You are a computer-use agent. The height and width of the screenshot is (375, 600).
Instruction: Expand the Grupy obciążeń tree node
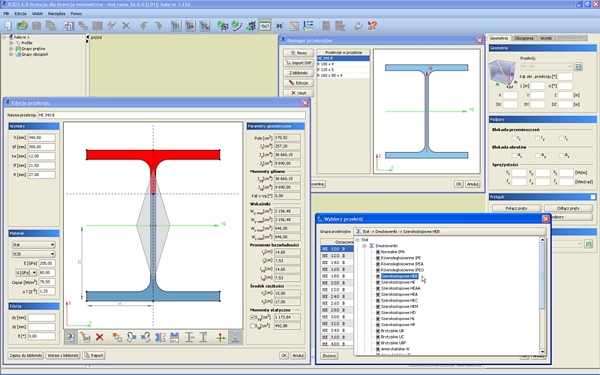click(x=11, y=54)
